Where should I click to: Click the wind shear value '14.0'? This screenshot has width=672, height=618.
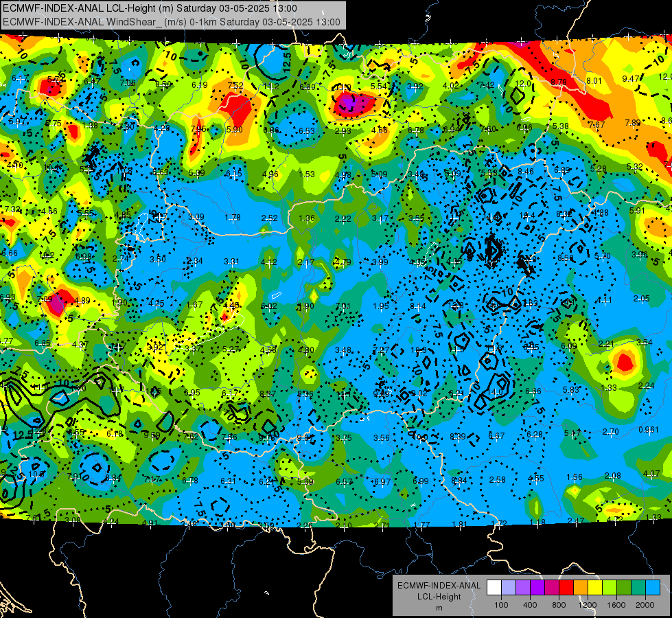tap(495, 391)
